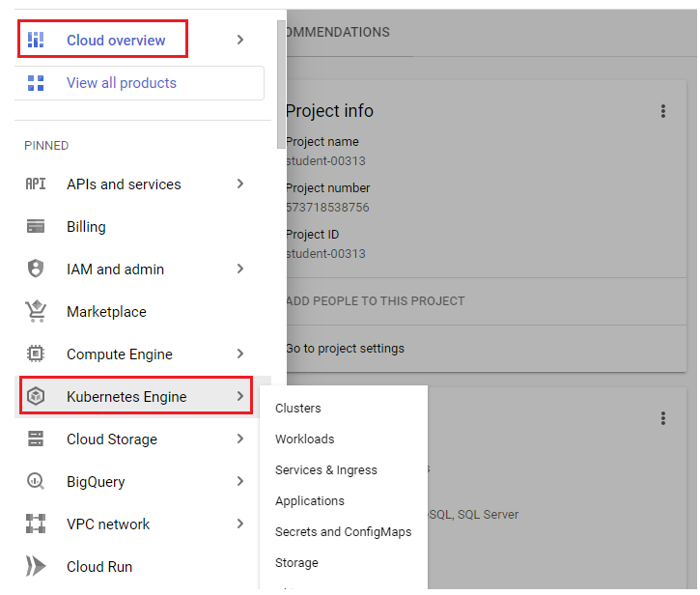
Task: Click the Compute Engine chip icon
Action: pyautogui.click(x=36, y=354)
